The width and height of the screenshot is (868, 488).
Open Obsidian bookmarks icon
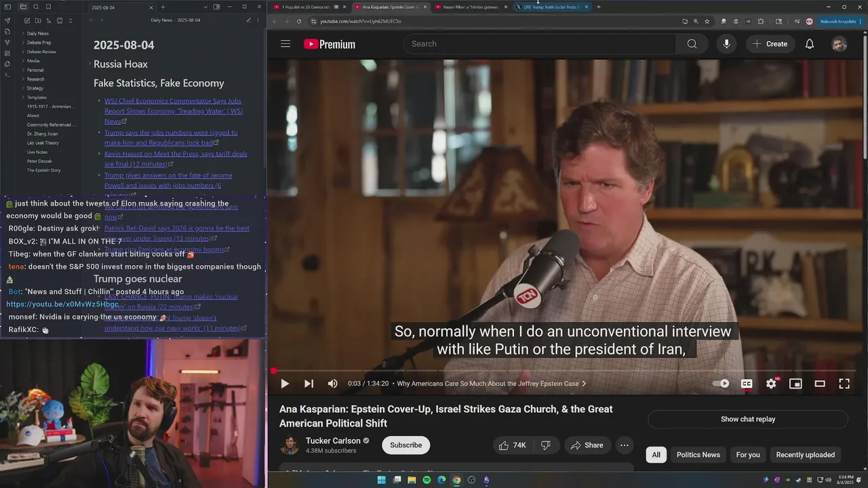coord(48,7)
